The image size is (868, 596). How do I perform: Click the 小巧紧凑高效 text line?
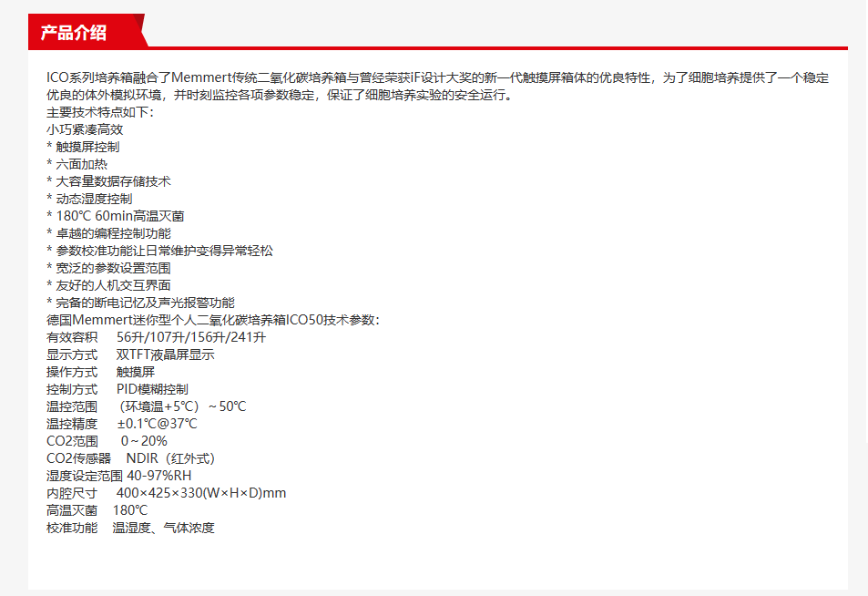pyautogui.click(x=85, y=129)
